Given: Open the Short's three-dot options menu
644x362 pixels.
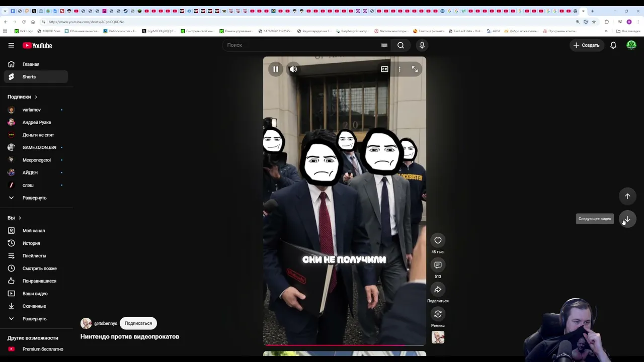Looking at the screenshot, I should tap(399, 69).
